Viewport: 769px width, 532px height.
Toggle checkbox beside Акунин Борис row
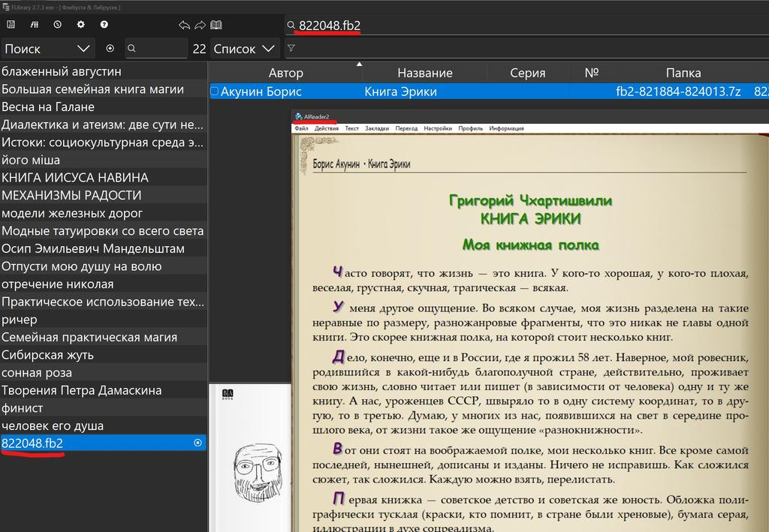click(214, 91)
